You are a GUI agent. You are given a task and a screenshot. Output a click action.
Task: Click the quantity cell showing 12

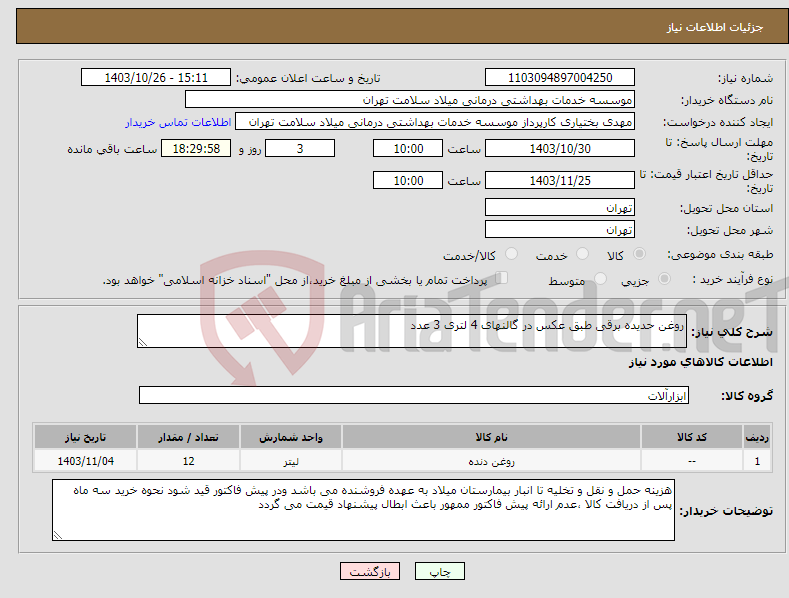(x=188, y=461)
